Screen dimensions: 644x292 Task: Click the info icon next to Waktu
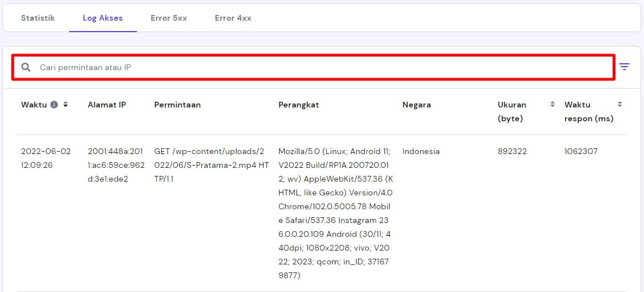(54, 105)
